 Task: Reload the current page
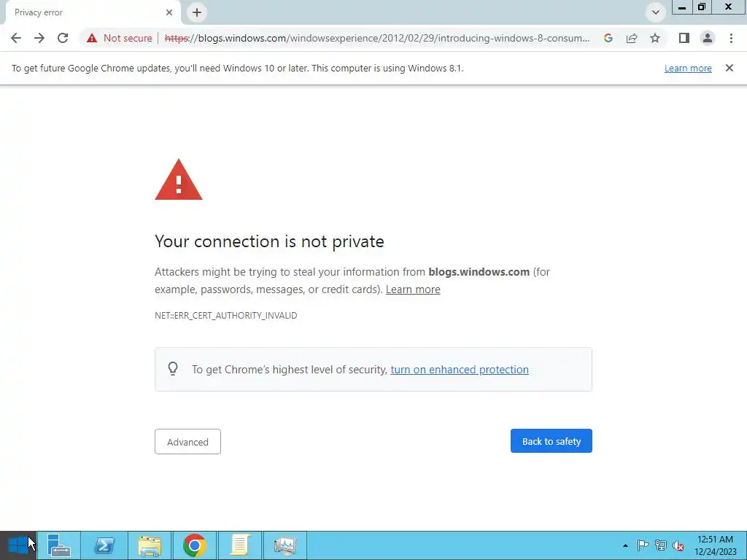pos(63,38)
